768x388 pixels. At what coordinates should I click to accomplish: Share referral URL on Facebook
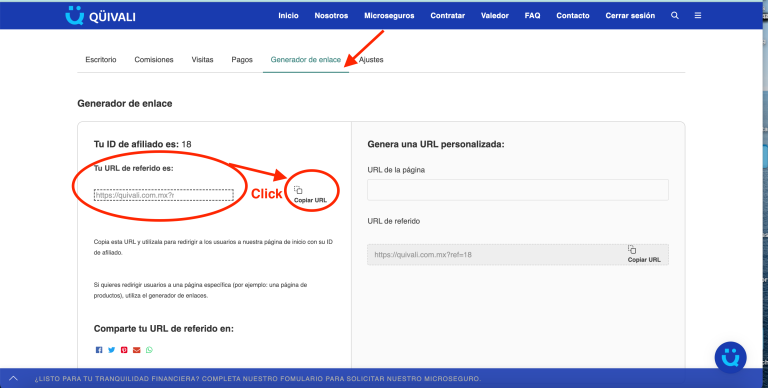tap(99, 350)
